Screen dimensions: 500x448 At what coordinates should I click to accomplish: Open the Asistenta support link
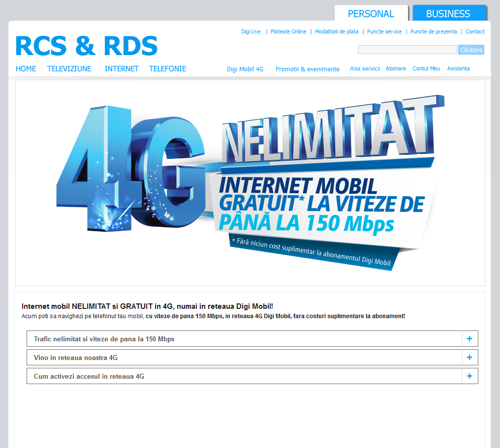(458, 68)
